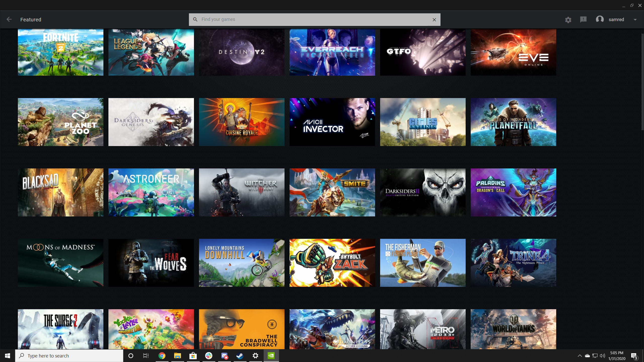Expand the samred account dropdown
The height and width of the screenshot is (362, 644).
click(x=636, y=19)
